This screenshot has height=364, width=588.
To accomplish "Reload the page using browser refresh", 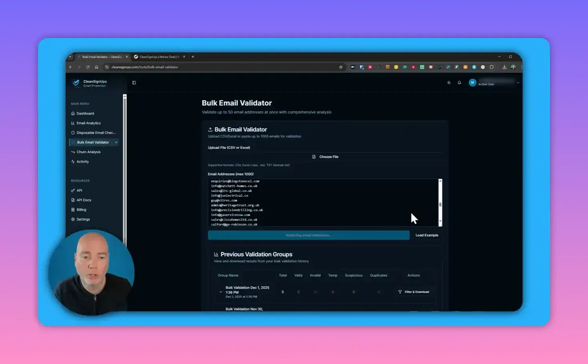I will pos(88,67).
